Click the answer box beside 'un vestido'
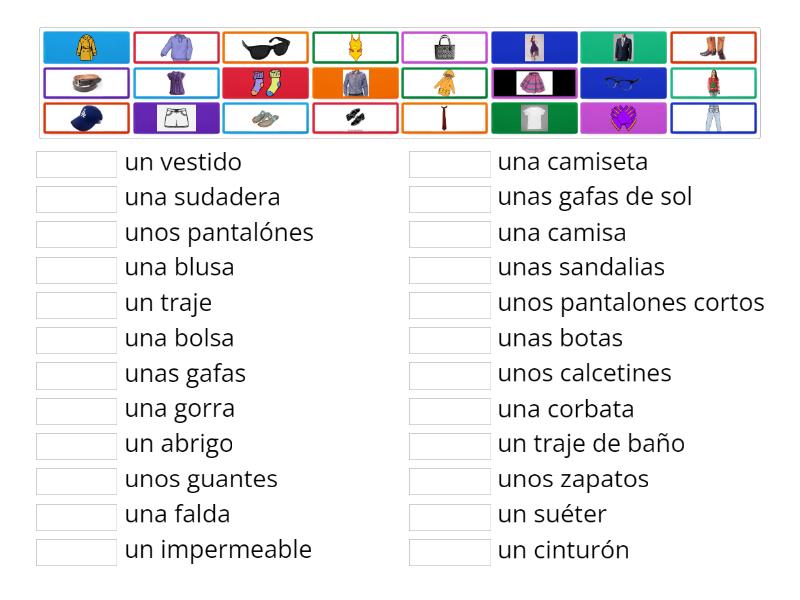This screenshot has width=800, height=600. point(75,161)
